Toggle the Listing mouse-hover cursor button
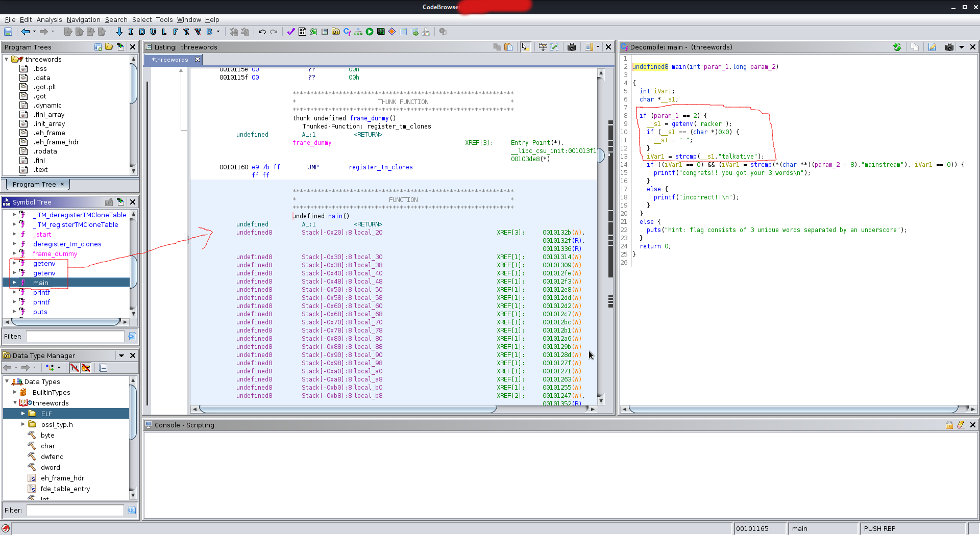 pyautogui.click(x=525, y=47)
